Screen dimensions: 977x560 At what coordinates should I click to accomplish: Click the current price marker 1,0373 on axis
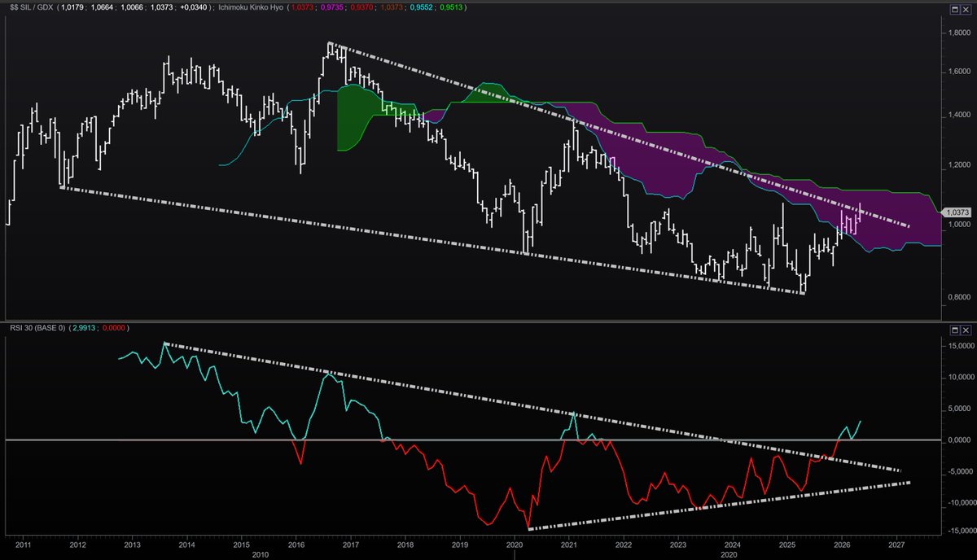coord(958,212)
